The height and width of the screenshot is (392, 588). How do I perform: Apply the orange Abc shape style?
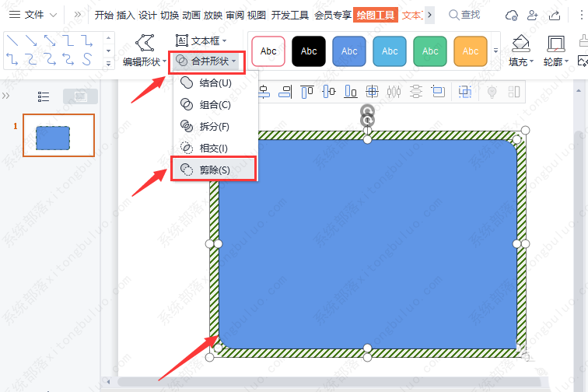471,51
